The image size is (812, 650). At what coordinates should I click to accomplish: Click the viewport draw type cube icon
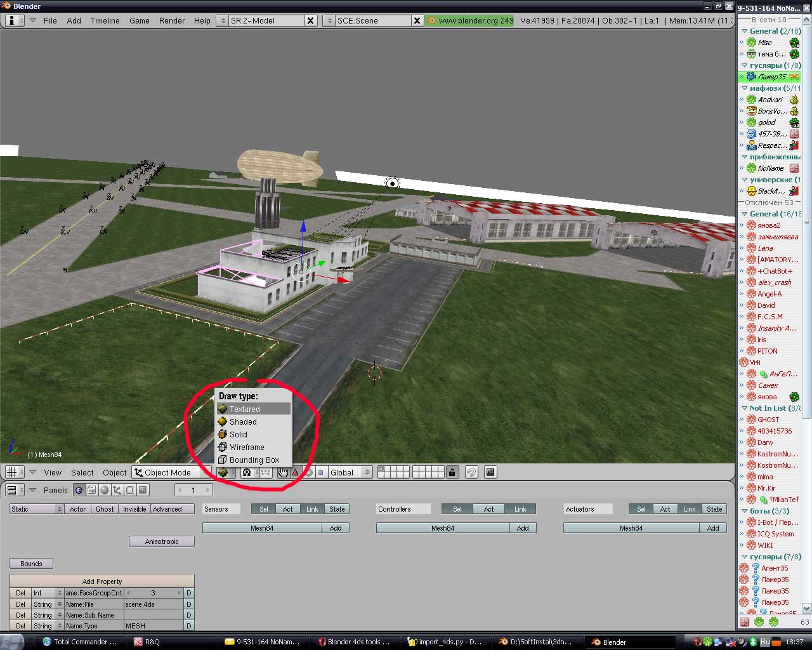coord(223,472)
